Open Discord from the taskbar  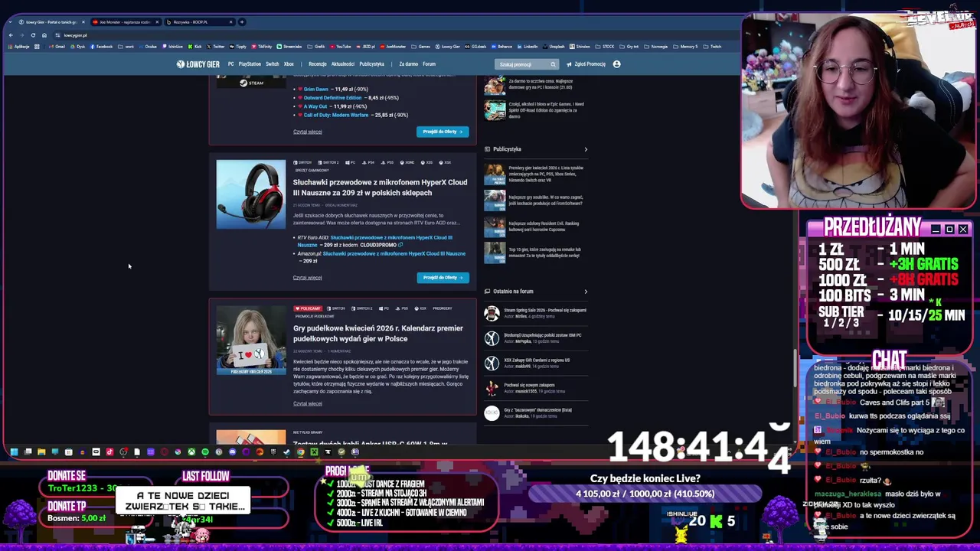[232, 452]
